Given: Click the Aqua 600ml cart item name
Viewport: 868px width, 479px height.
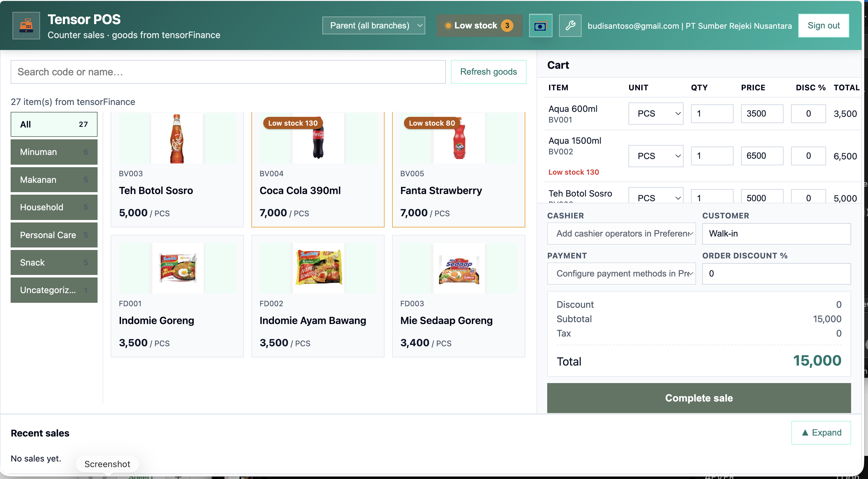Looking at the screenshot, I should point(573,109).
